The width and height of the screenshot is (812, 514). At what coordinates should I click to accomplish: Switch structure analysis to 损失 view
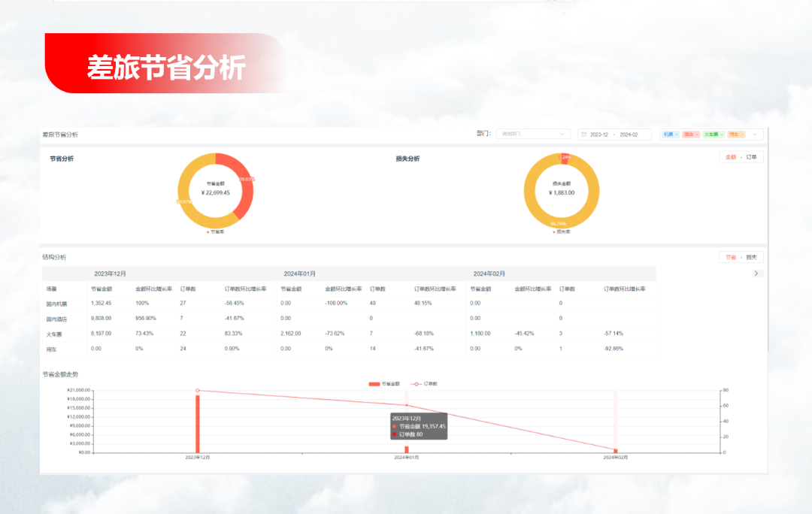click(x=751, y=257)
